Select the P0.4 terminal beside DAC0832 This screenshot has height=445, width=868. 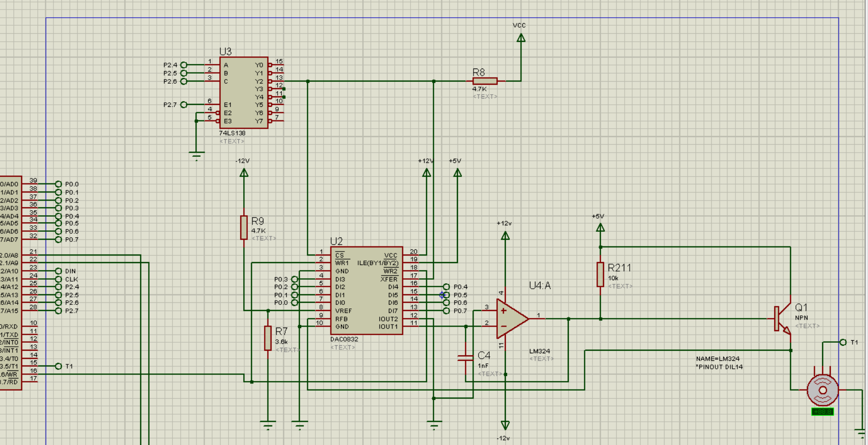click(x=446, y=287)
